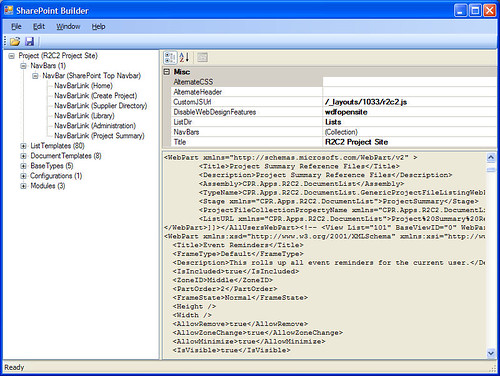Open the Edit menu
500x376 pixels.
(39, 27)
